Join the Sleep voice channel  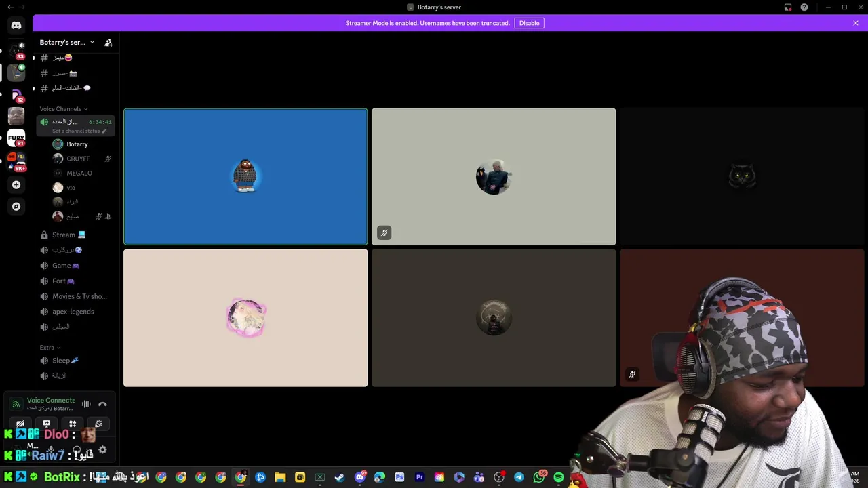pos(75,361)
